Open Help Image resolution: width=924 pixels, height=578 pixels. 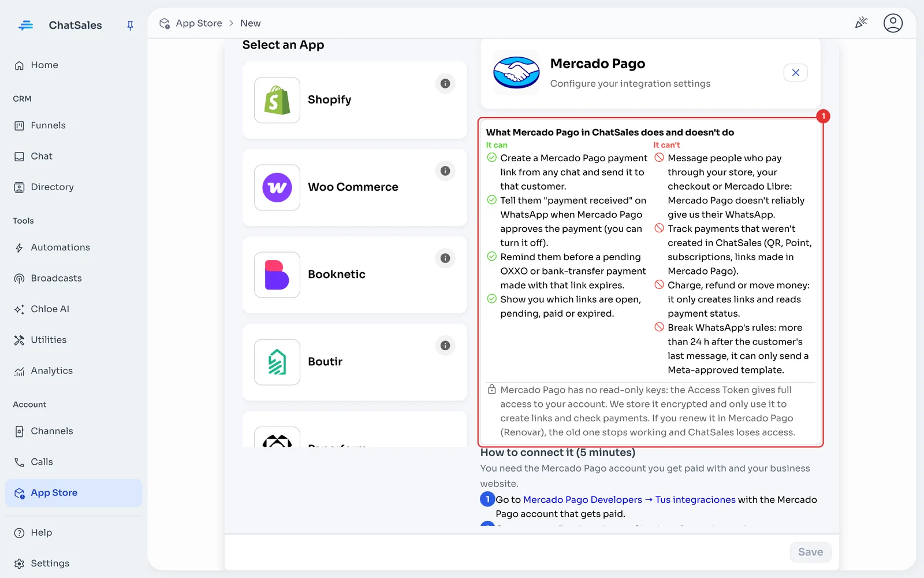click(x=73, y=532)
